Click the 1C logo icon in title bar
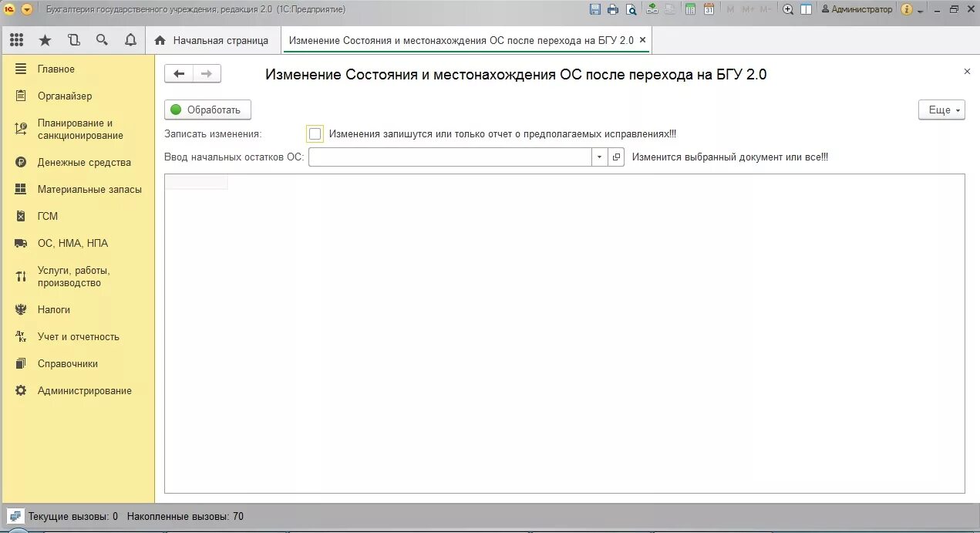This screenshot has height=533, width=980. coord(9,9)
